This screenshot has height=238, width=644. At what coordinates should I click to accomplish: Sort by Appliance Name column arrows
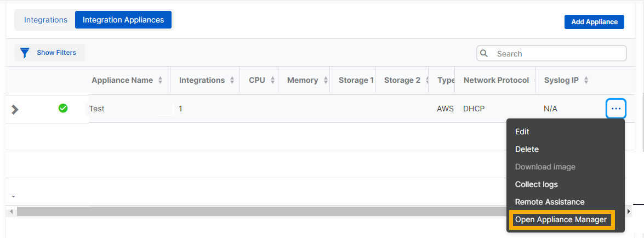(160, 81)
